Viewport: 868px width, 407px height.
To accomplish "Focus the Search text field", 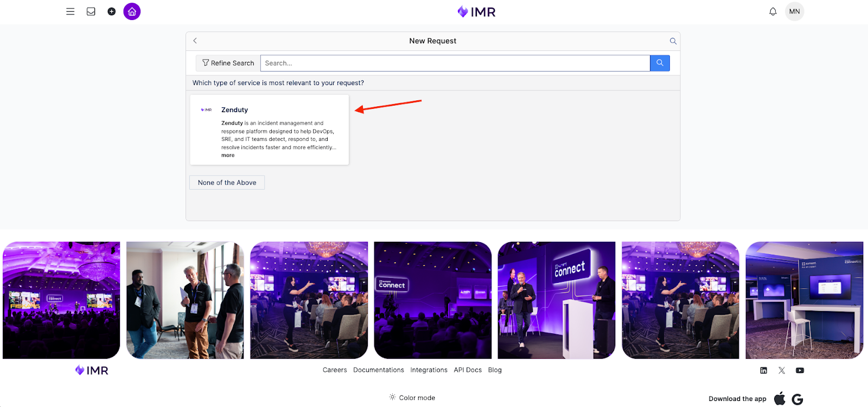I will pos(455,63).
